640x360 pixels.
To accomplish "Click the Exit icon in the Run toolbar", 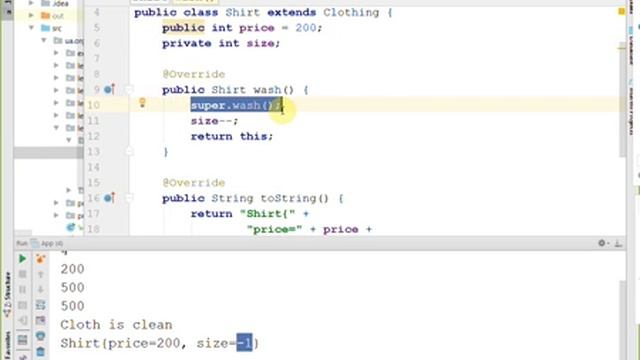I will tap(22, 321).
